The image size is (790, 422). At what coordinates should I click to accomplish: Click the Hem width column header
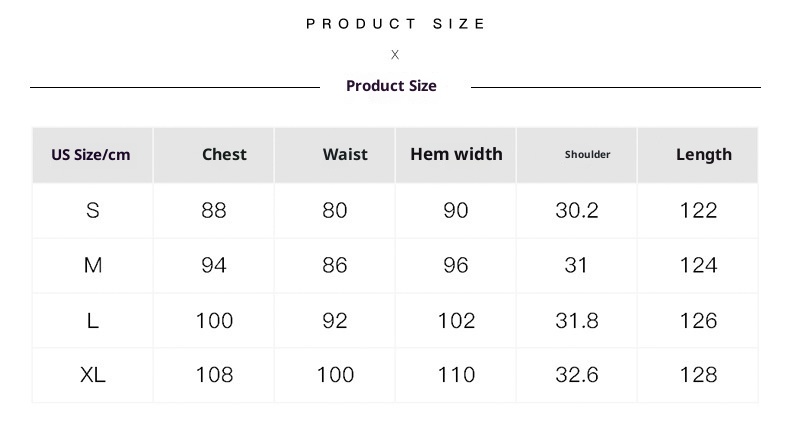(x=456, y=154)
